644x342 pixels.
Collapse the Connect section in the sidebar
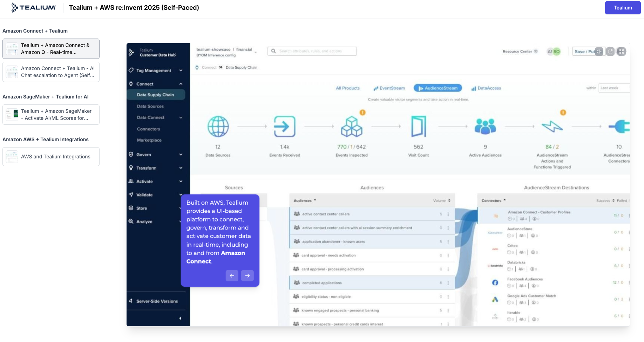pos(181,84)
